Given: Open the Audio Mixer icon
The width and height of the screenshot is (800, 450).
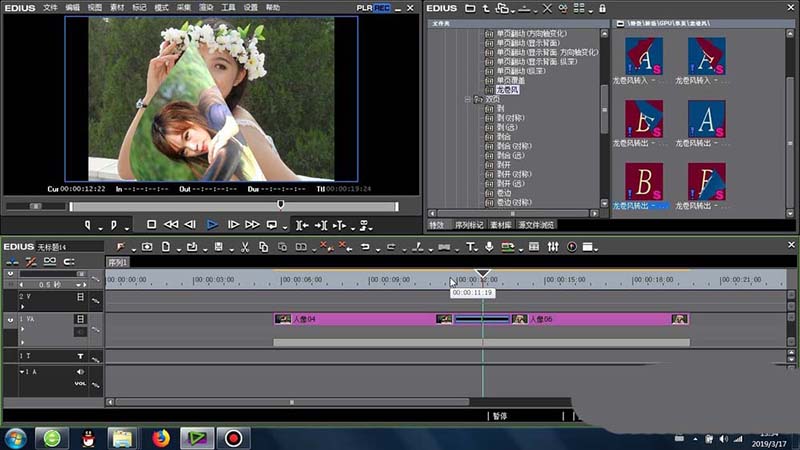Looking at the screenshot, I should click(x=553, y=247).
